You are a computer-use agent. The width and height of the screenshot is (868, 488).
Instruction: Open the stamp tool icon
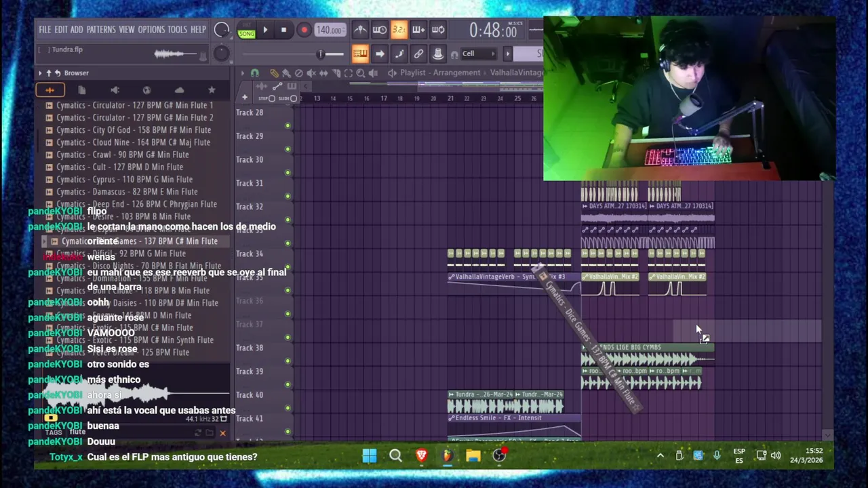(438, 54)
